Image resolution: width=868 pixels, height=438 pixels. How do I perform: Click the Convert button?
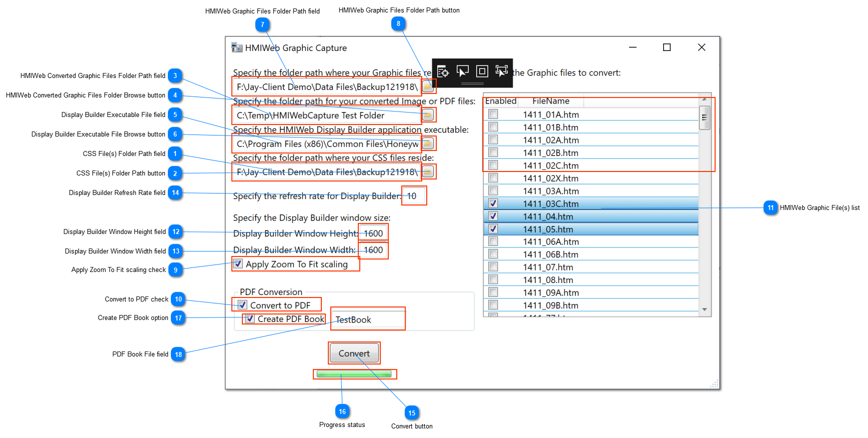click(354, 353)
